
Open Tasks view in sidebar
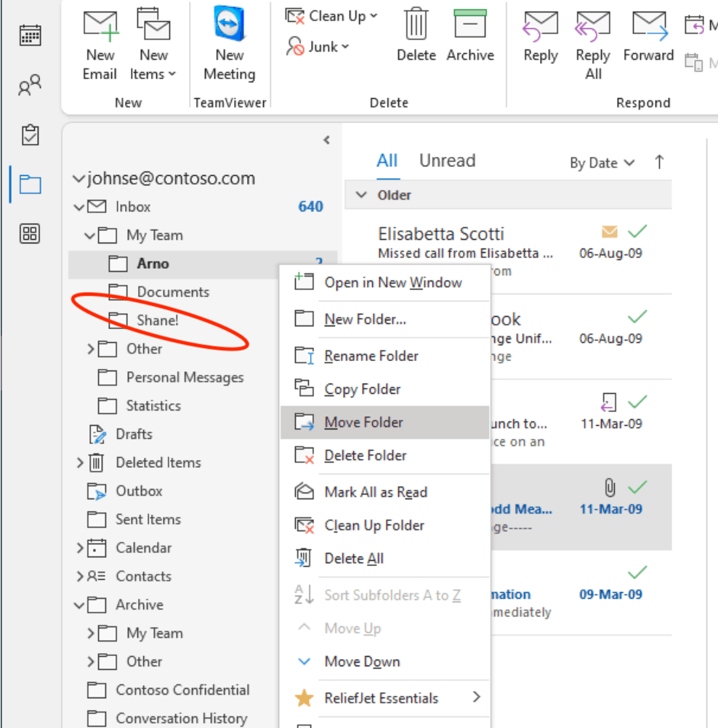click(31, 135)
